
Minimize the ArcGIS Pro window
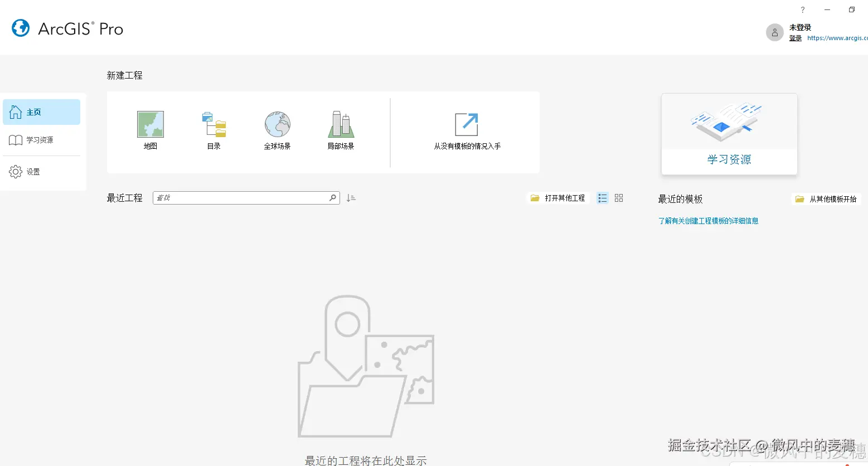[x=827, y=9]
